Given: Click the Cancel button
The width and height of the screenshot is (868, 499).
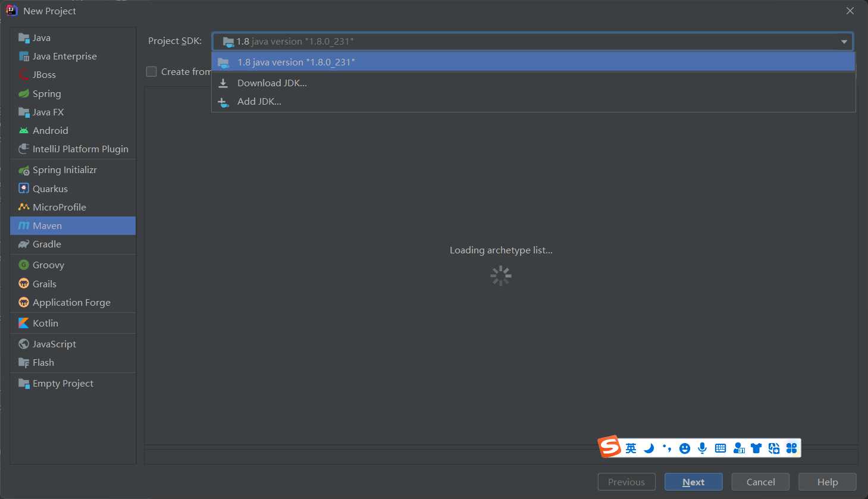Looking at the screenshot, I should pos(760,482).
